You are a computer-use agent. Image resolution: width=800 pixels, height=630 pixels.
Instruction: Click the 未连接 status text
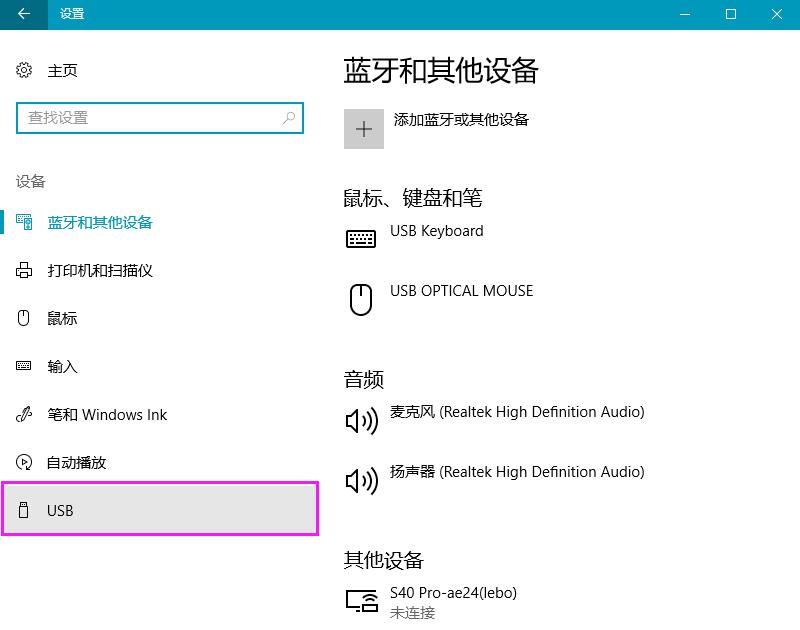(413, 612)
